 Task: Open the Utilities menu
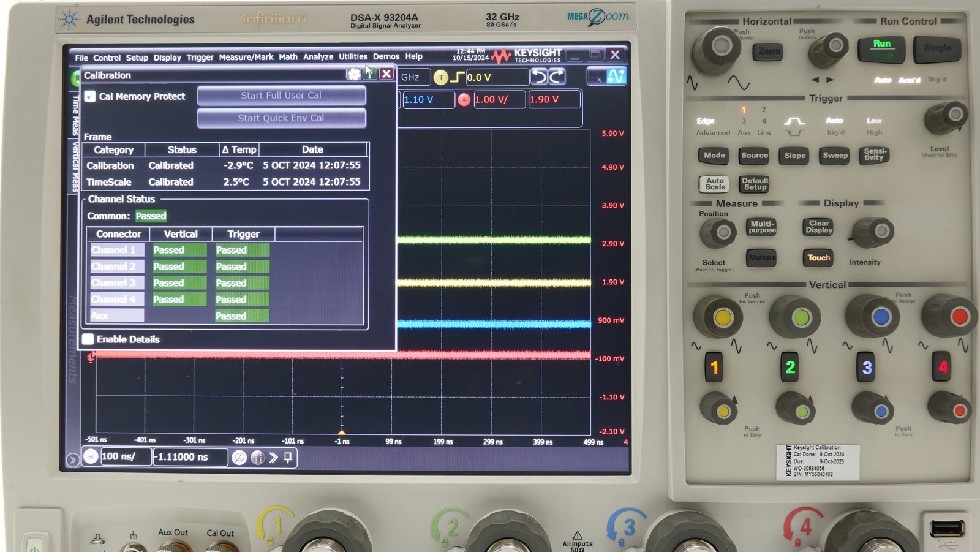click(x=353, y=56)
